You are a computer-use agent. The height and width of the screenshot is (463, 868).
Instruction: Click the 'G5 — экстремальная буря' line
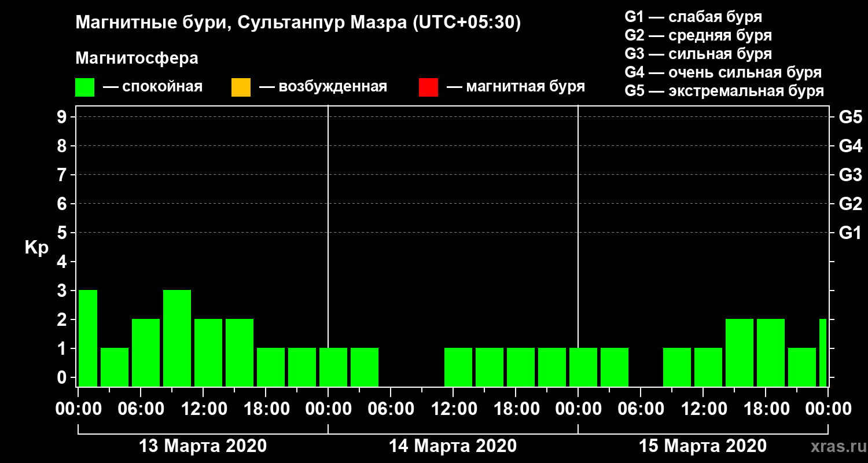(x=724, y=91)
